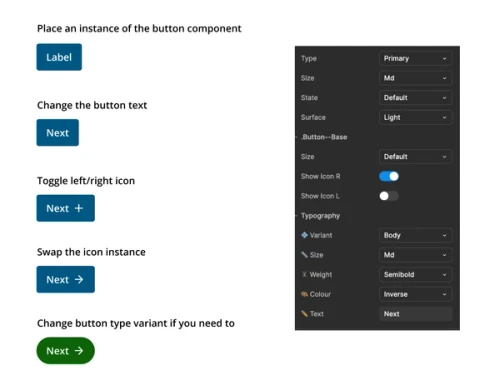Open the Surface dropdown set to Light
This screenshot has width=500, height=386.
(x=415, y=117)
